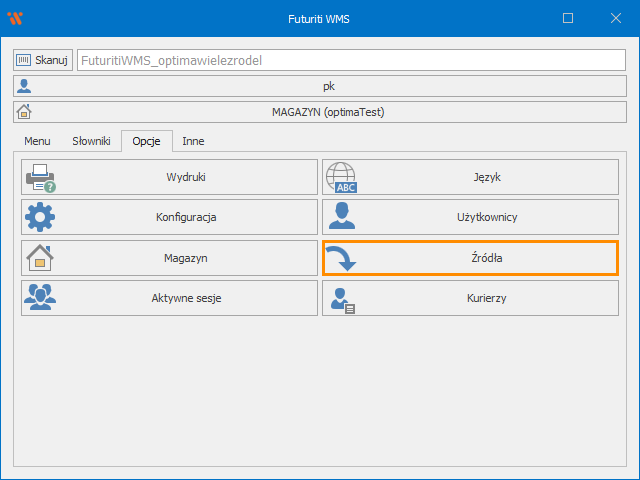
Task: Click the courier icon for Kurierzy
Action: click(343, 298)
